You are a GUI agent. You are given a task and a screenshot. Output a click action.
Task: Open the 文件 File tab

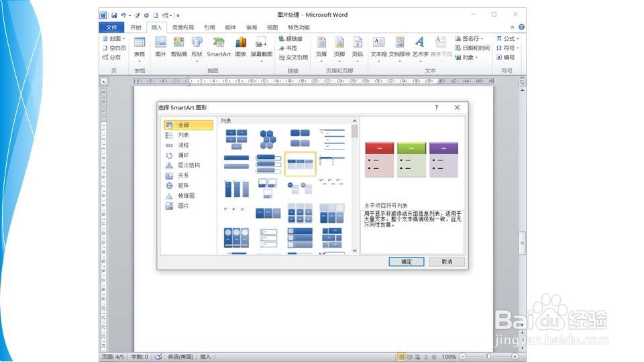point(111,27)
